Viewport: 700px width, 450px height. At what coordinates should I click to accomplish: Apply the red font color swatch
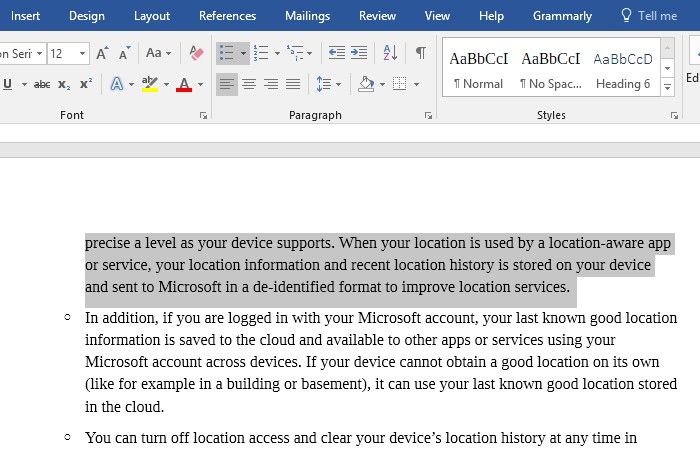click(184, 84)
